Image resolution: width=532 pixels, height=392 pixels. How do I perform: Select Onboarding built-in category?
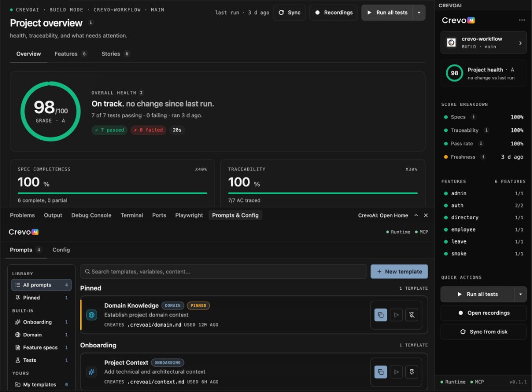(x=42, y=322)
